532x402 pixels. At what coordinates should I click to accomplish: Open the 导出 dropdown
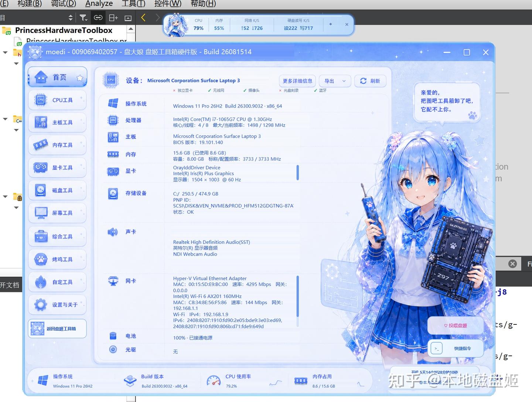[335, 81]
